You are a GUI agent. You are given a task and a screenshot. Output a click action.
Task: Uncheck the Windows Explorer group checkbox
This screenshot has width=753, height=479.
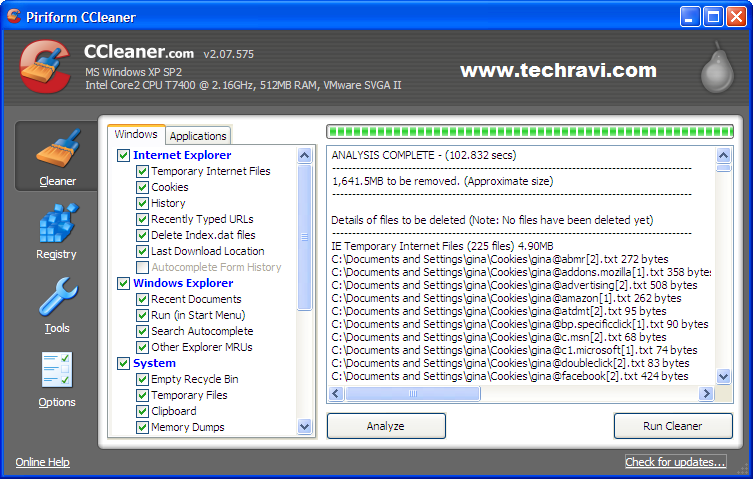123,283
